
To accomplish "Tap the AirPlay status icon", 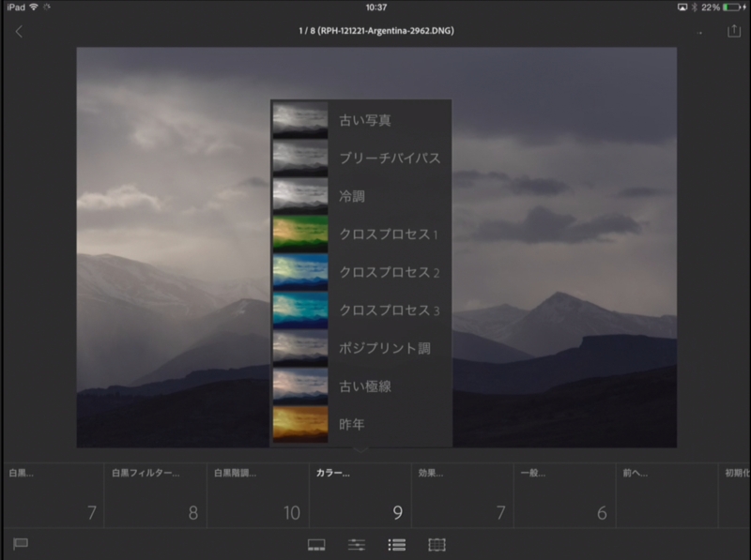I will click(682, 8).
